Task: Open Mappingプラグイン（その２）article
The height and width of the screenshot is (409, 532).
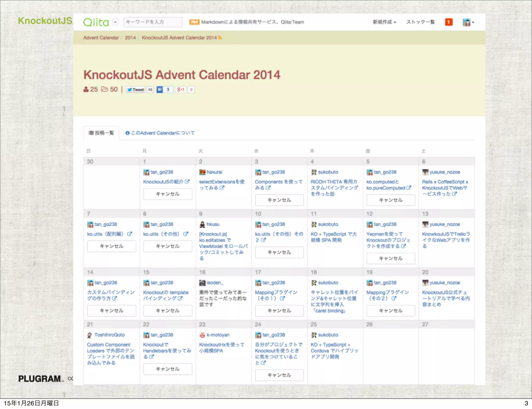Action: [388, 295]
